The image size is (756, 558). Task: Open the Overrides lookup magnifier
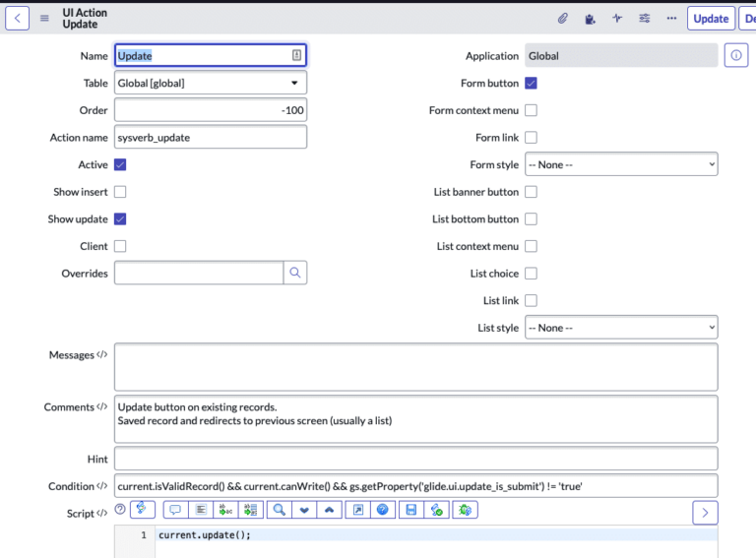click(x=295, y=273)
